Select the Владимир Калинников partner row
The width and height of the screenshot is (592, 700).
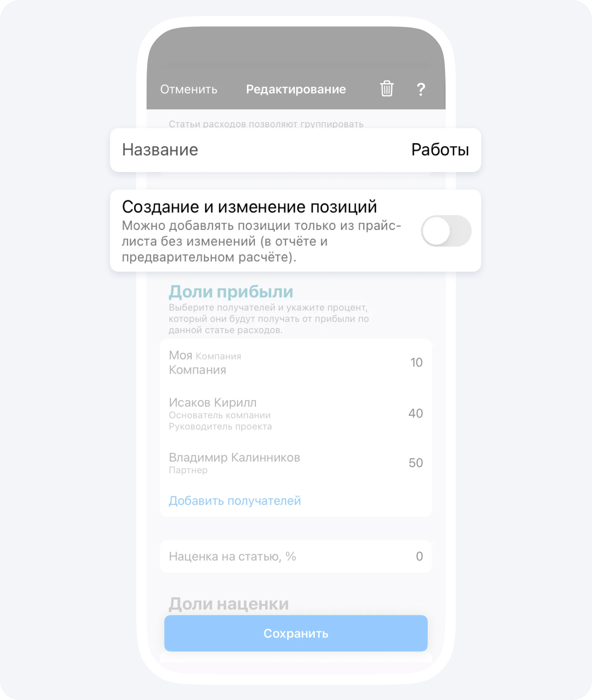pyautogui.click(x=296, y=463)
